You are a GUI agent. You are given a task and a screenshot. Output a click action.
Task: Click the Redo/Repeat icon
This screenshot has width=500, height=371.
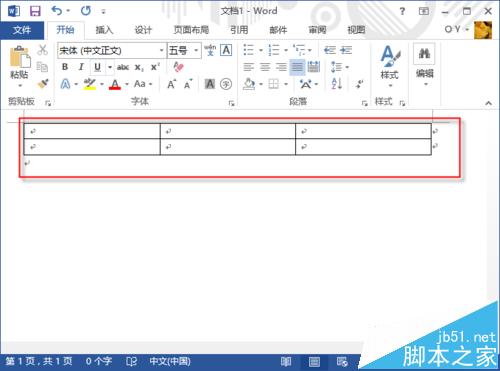click(x=86, y=11)
